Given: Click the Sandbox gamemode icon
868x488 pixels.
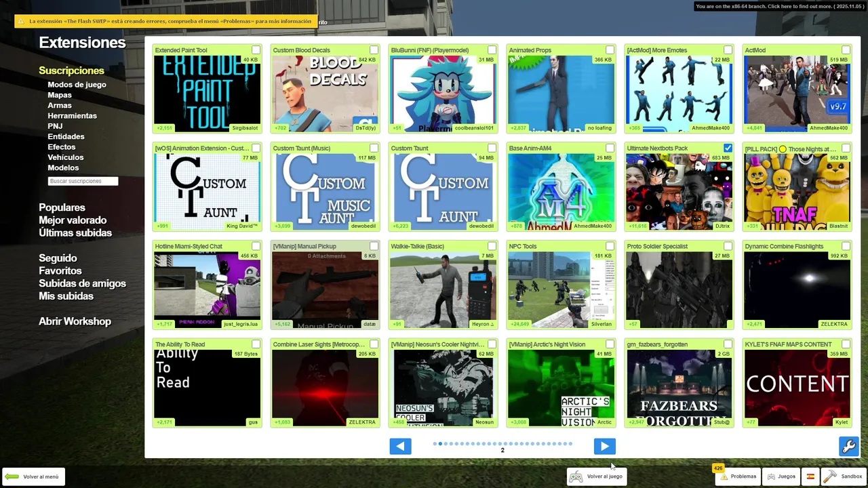Looking at the screenshot, I should (x=830, y=476).
